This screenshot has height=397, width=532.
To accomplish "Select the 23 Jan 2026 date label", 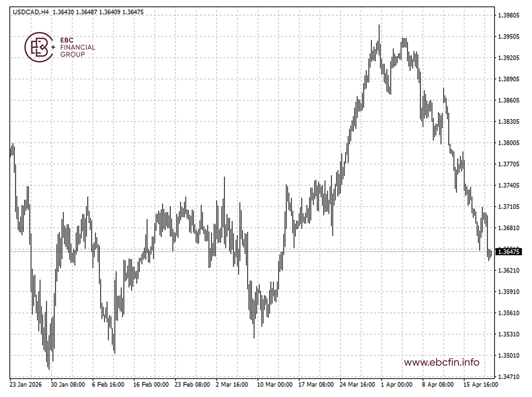I will click(x=25, y=384).
